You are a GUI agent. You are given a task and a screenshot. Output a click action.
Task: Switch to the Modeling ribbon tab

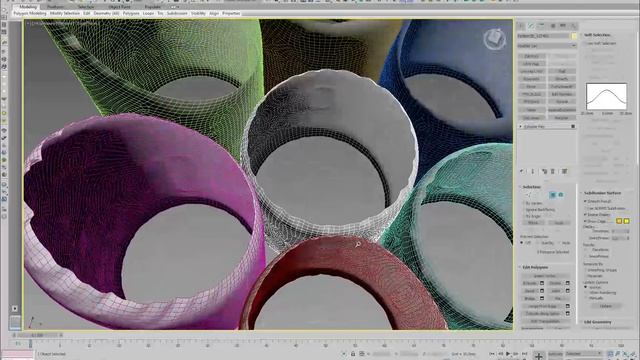[28, 7]
